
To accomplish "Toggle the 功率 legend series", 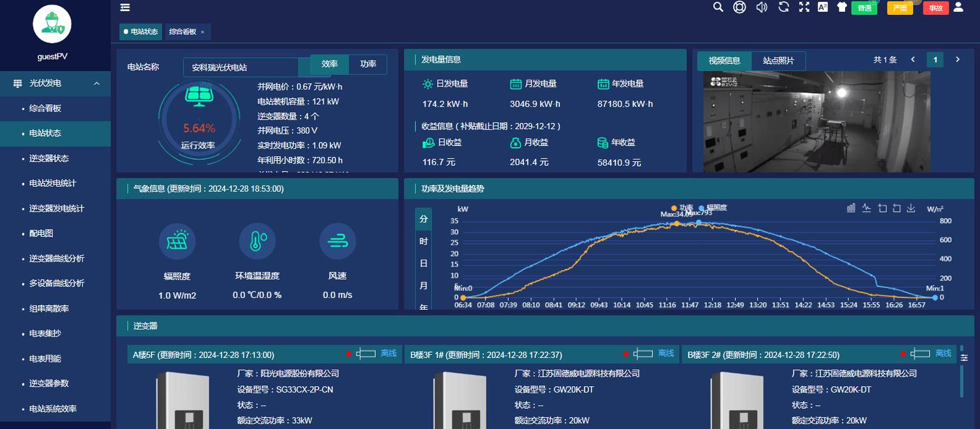I will click(x=682, y=208).
